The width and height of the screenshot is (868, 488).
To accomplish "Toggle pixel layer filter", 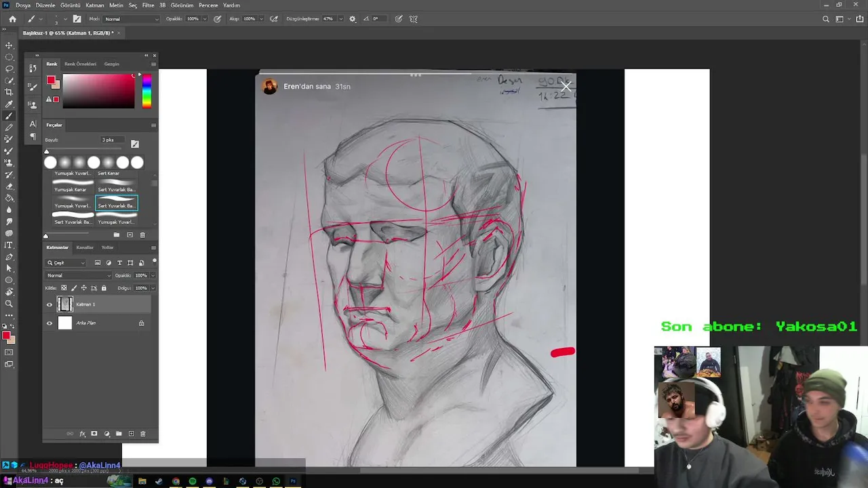I will (x=98, y=263).
